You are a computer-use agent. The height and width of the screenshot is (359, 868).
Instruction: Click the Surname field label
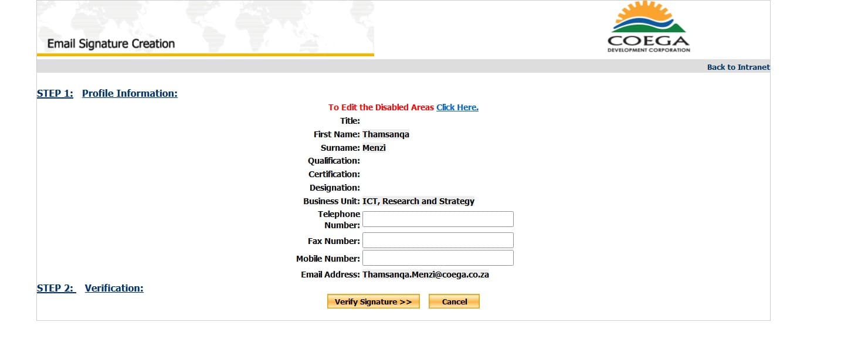341,148
